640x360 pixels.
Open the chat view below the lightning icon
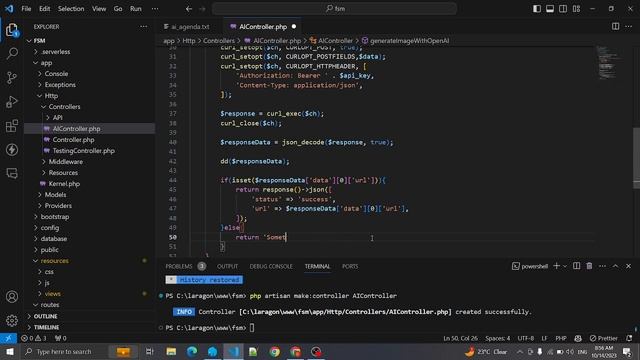point(12,173)
